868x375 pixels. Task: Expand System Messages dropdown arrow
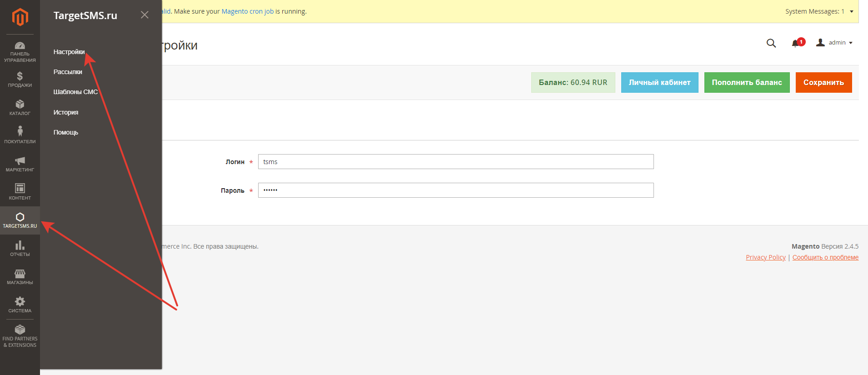[x=852, y=11]
